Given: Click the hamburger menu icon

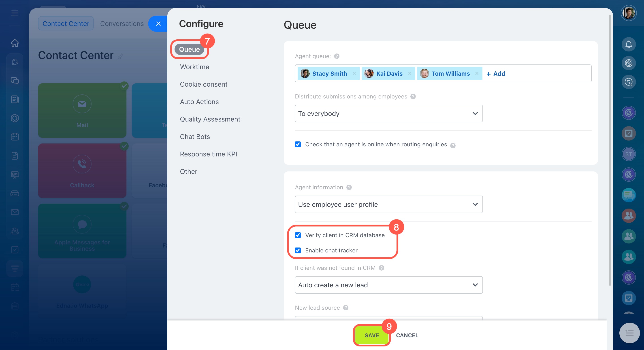Looking at the screenshot, I should click(15, 13).
